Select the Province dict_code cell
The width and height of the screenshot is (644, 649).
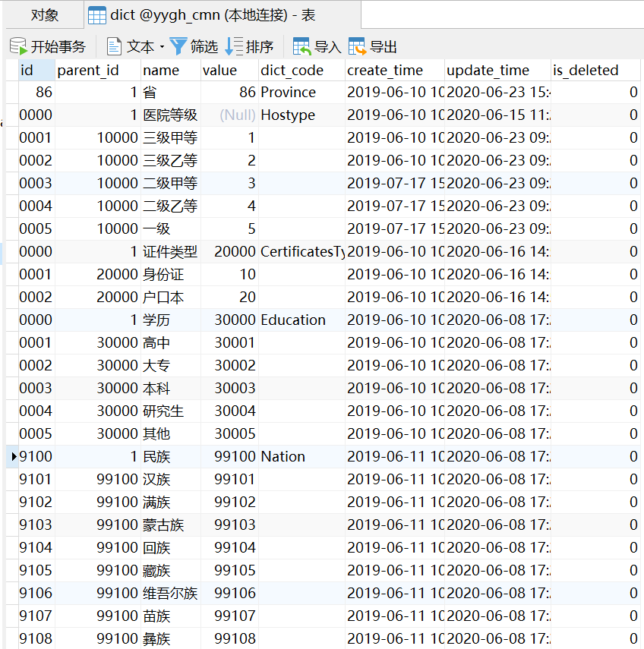(x=301, y=92)
